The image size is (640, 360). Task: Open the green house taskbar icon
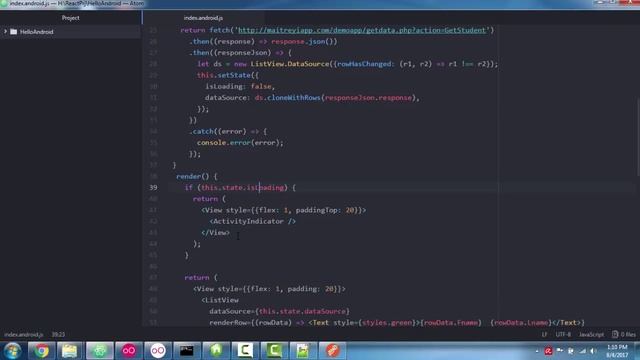click(216, 351)
